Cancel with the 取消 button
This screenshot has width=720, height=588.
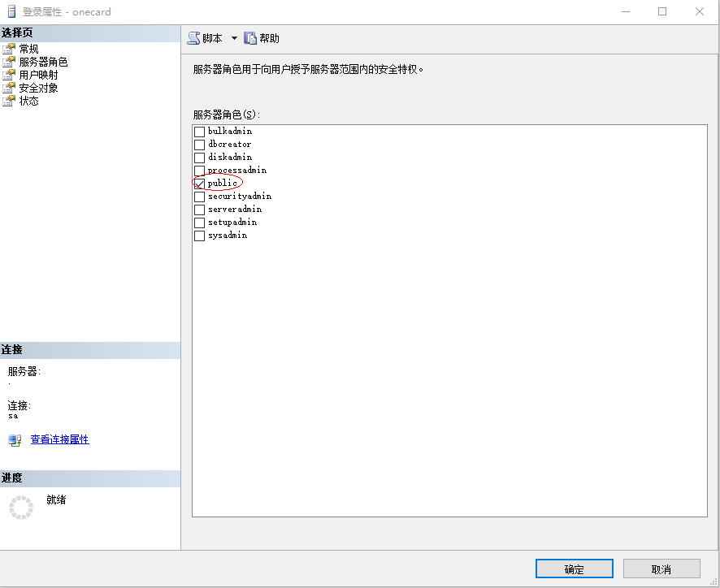[661, 569]
